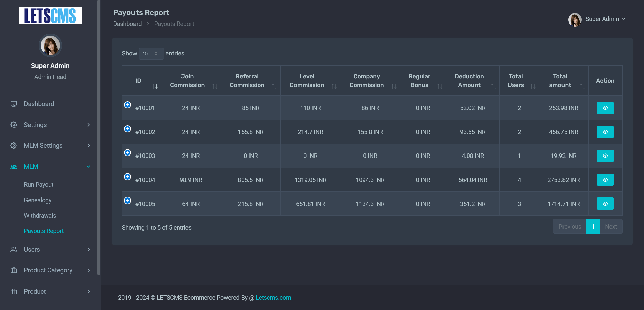Click the MLM Settings gear icon
Image resolution: width=644 pixels, height=310 pixels.
point(14,145)
